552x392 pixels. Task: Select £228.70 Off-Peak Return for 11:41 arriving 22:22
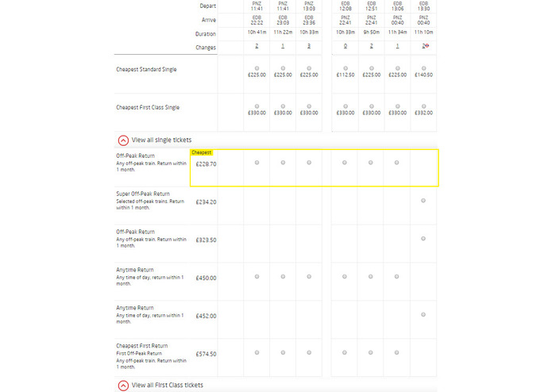(257, 163)
